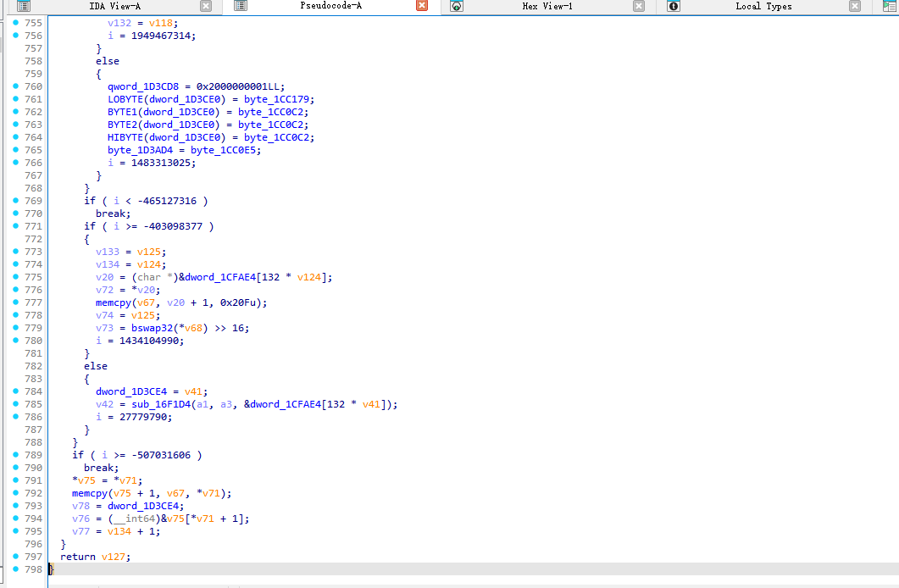Select variable v76 on line 794
The width and height of the screenshot is (899, 588).
pyautogui.click(x=80, y=519)
